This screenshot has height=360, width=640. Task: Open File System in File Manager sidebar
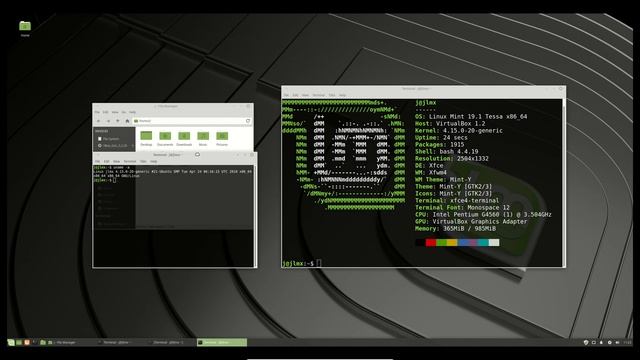click(x=109, y=139)
